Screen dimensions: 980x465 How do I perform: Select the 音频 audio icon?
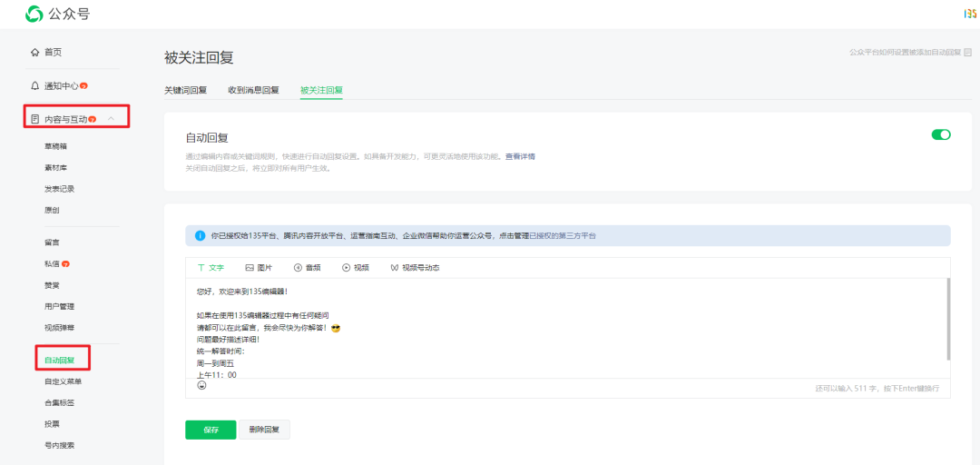tap(299, 267)
